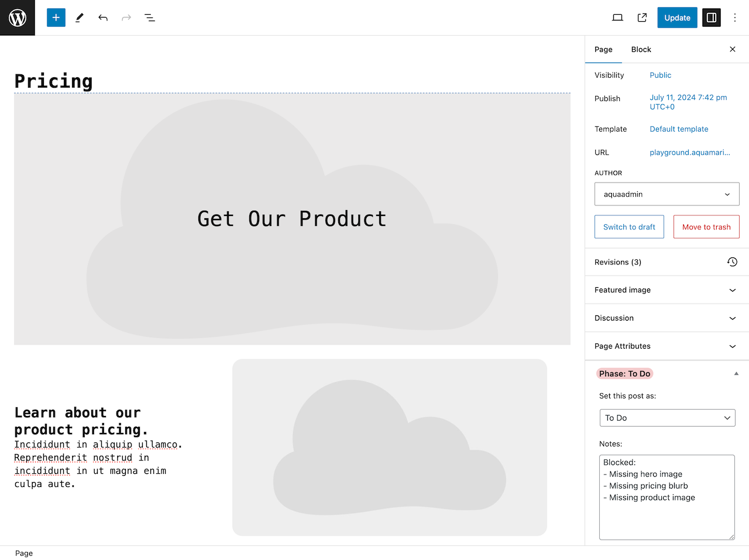This screenshot has height=560, width=749.
Task: Open the device preview icon
Action: pos(617,18)
